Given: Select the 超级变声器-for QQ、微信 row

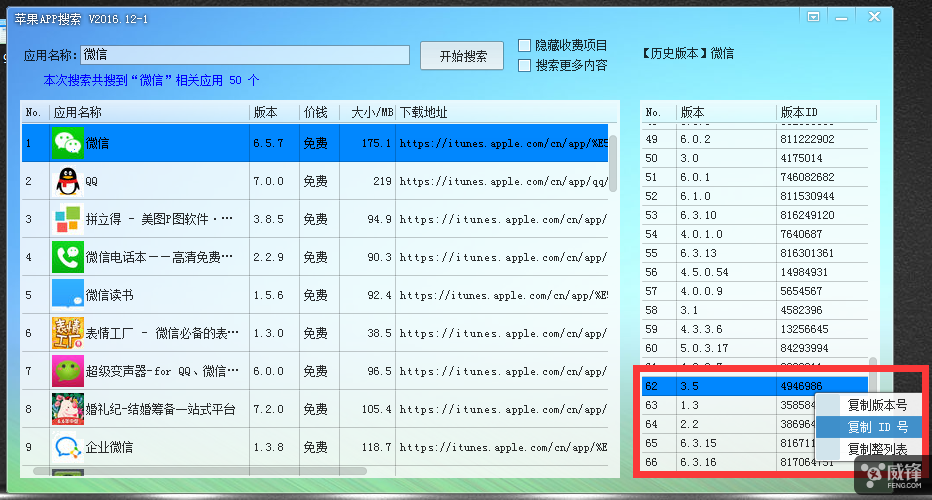Looking at the screenshot, I should click(315, 371).
